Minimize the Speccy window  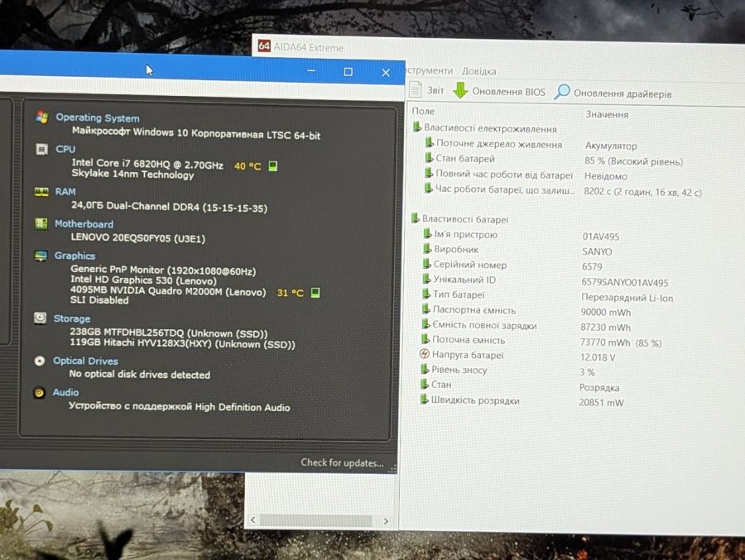(x=311, y=71)
